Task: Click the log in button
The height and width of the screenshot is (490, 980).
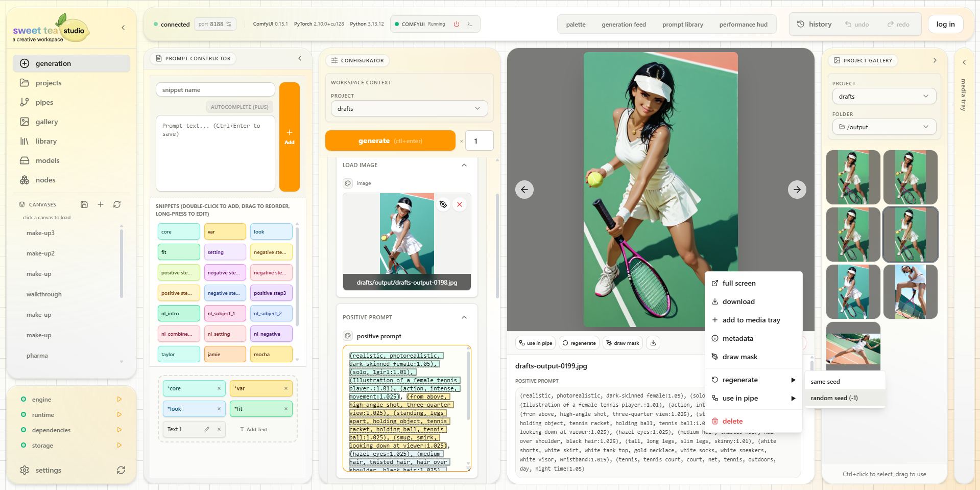Action: 945,24
